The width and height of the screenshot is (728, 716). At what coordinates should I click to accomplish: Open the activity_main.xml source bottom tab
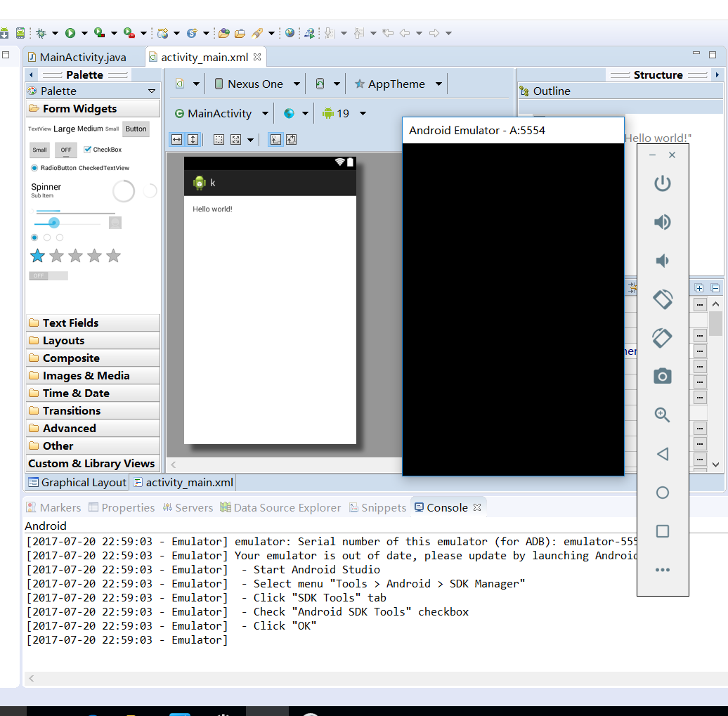(x=183, y=483)
